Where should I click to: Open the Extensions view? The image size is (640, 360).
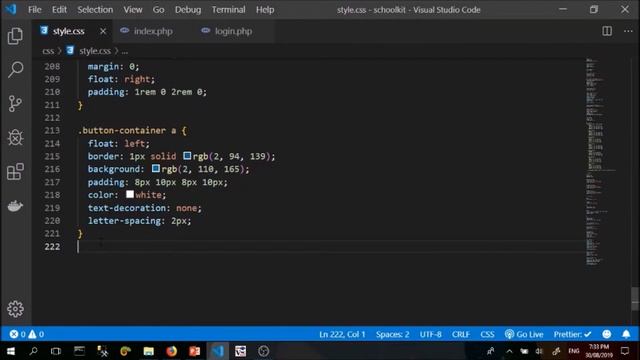pyautogui.click(x=15, y=171)
